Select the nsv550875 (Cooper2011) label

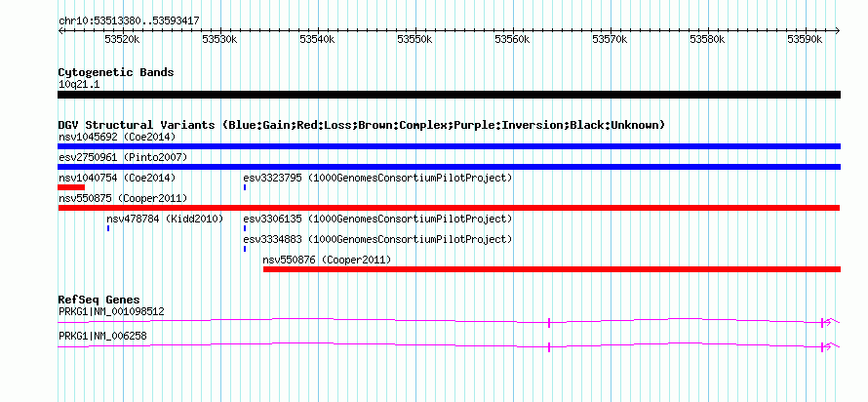coord(123,198)
